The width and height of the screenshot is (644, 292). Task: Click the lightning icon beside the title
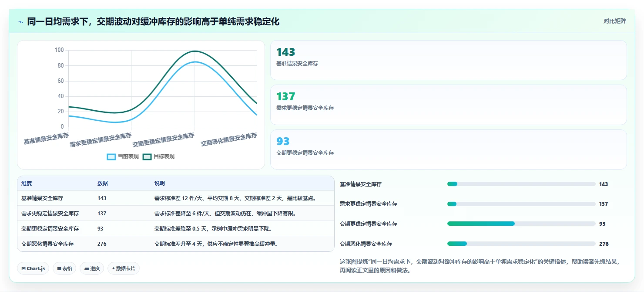(x=20, y=22)
